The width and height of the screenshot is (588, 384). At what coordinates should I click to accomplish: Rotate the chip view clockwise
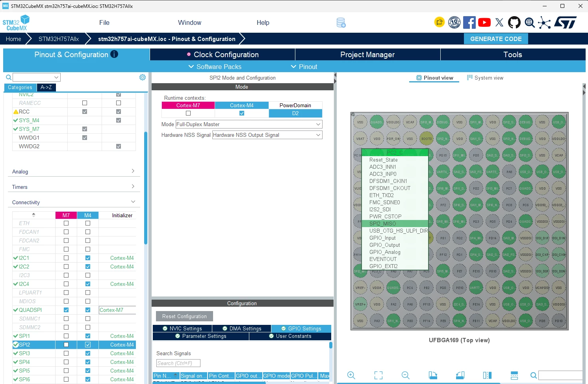coord(433,375)
